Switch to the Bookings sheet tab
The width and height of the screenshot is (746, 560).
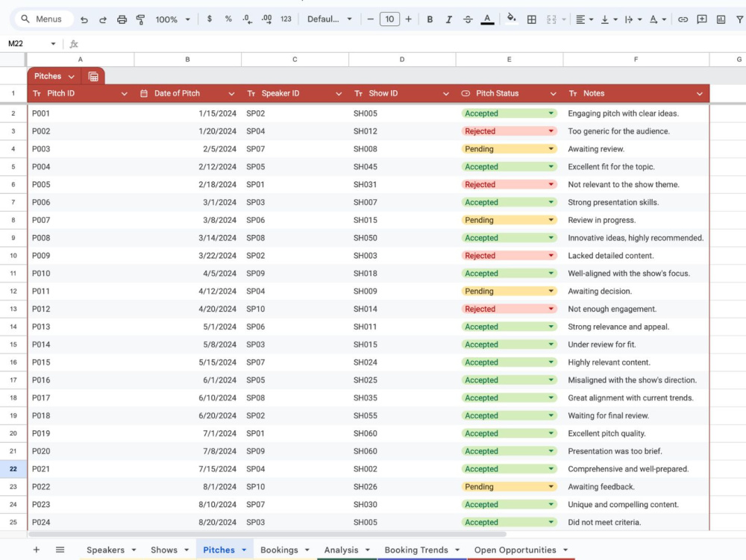pos(279,550)
